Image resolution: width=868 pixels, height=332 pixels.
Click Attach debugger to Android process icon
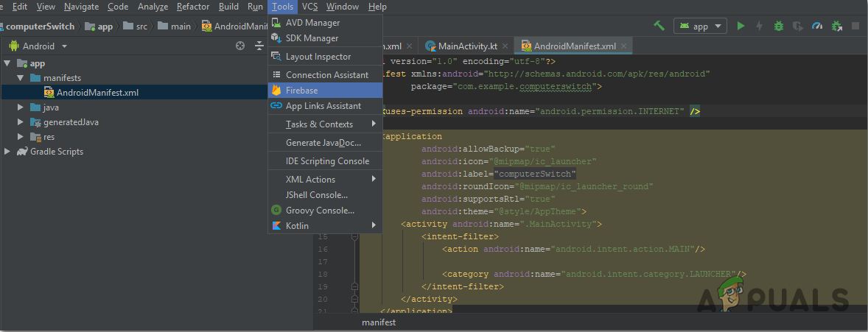tap(836, 26)
